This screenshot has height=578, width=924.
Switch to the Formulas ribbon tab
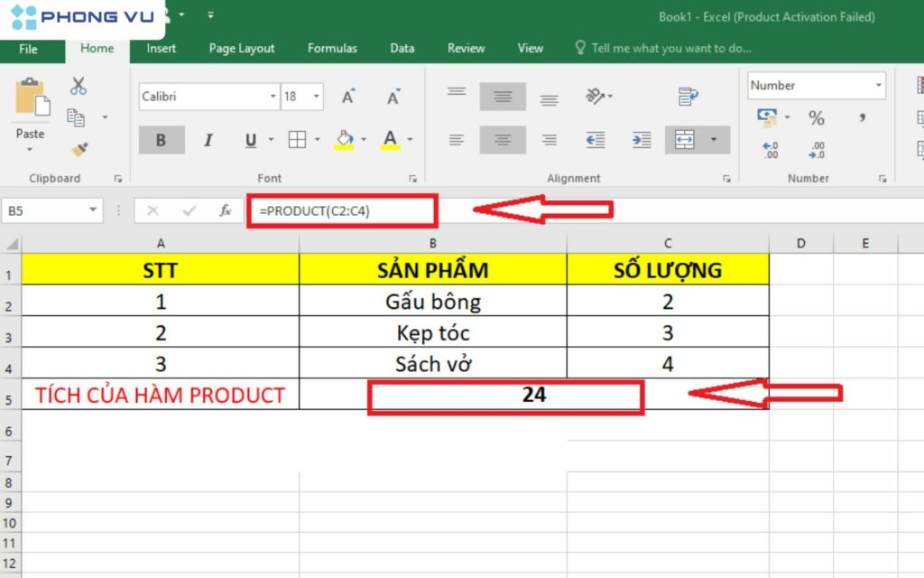coord(332,49)
